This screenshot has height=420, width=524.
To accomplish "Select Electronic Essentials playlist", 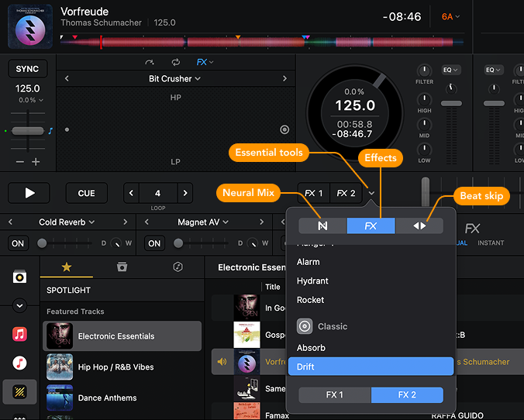I will coord(122,336).
